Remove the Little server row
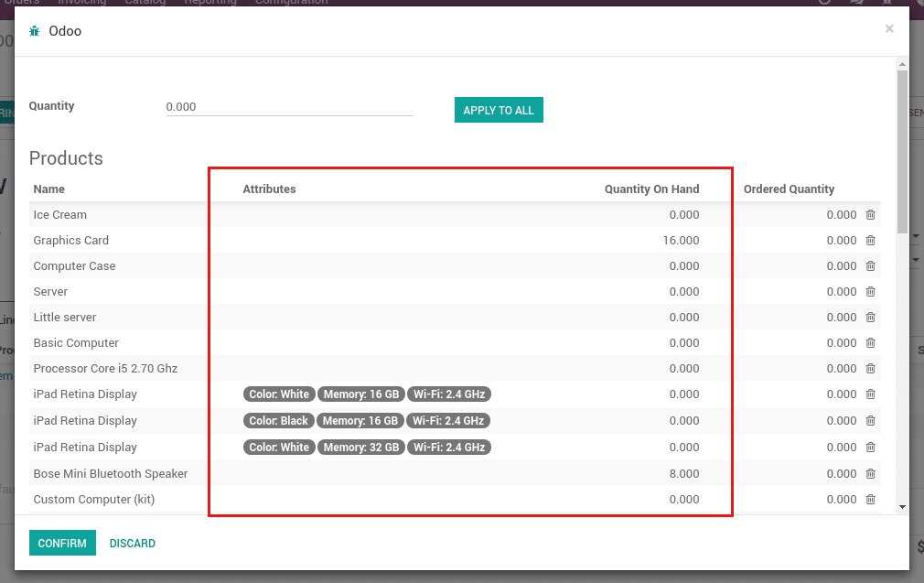This screenshot has width=924, height=583. [x=870, y=318]
